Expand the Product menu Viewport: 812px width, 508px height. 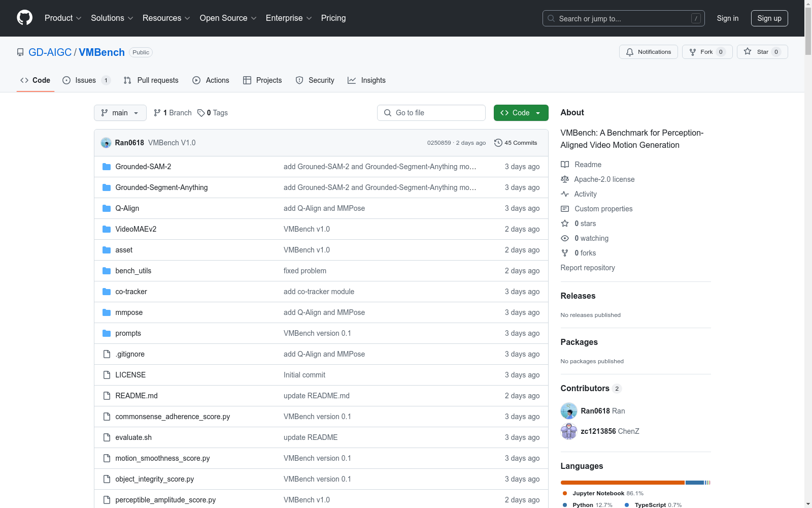(63, 18)
